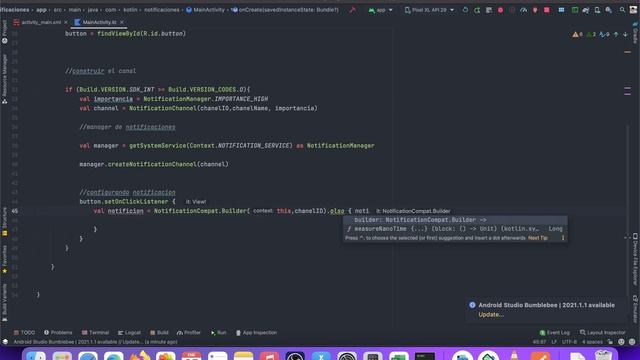This screenshot has width=640, height=360.
Task: Click the tool windows toggle icon bottom-left
Action: pos(5,342)
